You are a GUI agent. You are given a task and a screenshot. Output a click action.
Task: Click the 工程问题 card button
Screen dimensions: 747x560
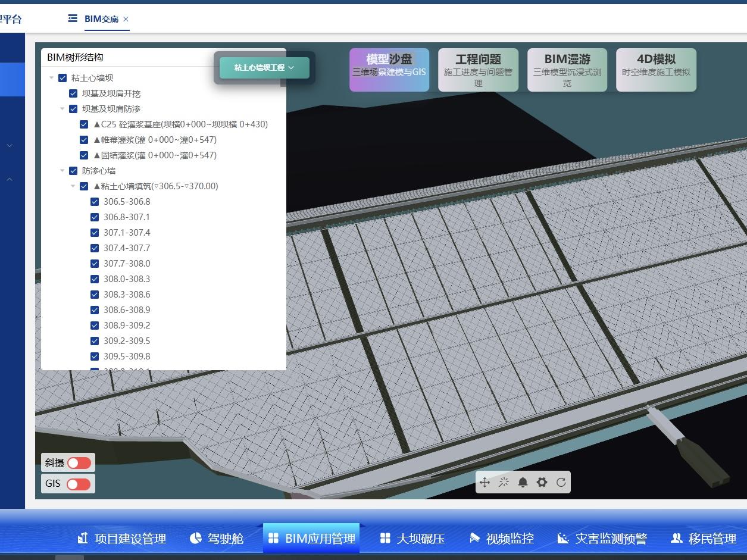point(478,70)
